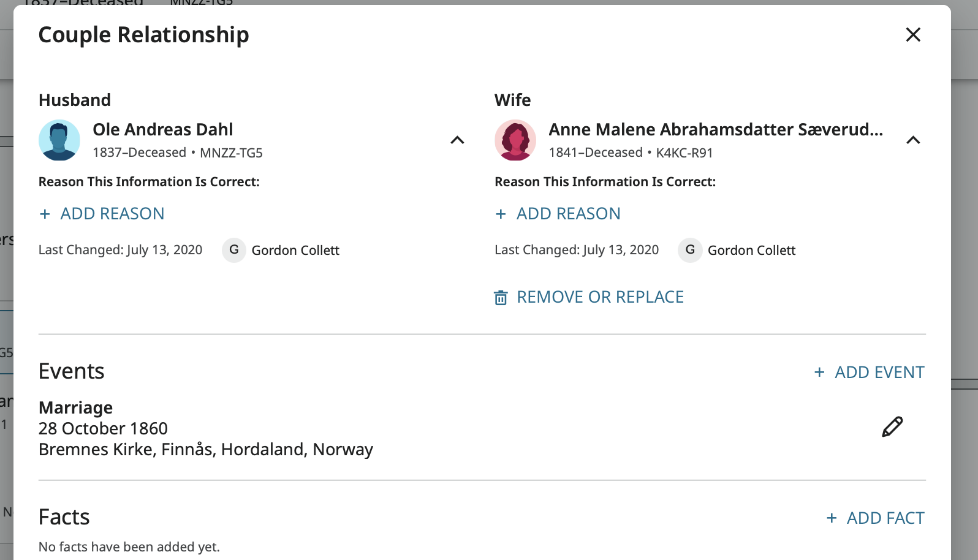Click the husband's male avatar icon

pyautogui.click(x=59, y=140)
